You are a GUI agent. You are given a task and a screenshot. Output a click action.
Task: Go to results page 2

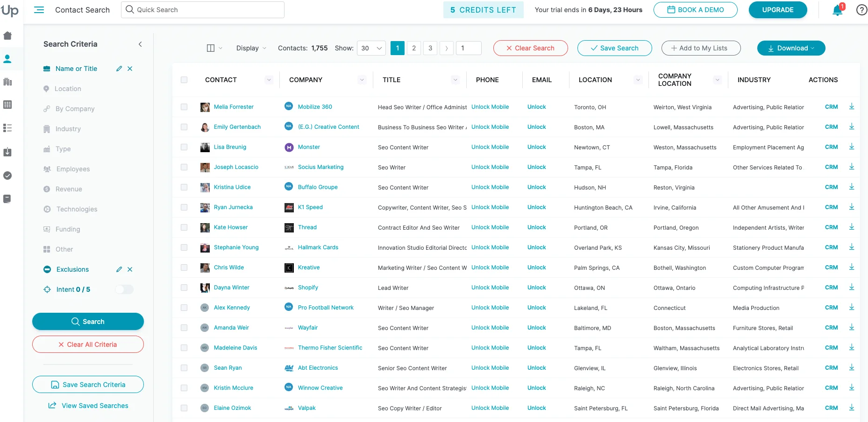click(x=414, y=48)
